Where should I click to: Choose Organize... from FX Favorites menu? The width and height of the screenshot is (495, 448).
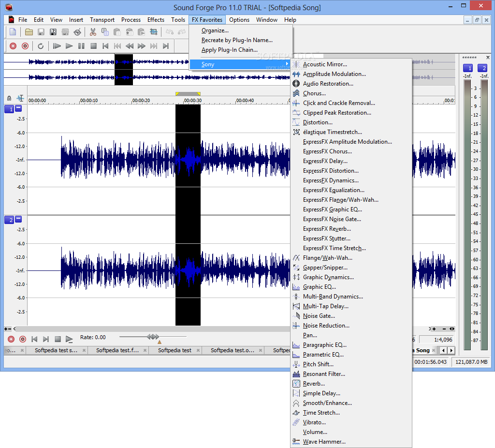pyautogui.click(x=241, y=30)
